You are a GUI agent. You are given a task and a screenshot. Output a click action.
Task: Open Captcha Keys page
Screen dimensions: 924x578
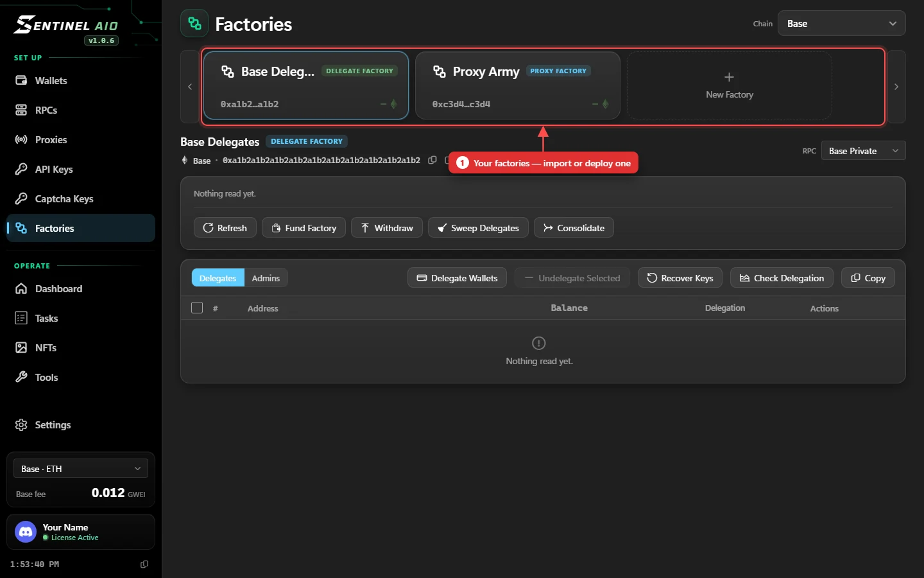pos(81,199)
